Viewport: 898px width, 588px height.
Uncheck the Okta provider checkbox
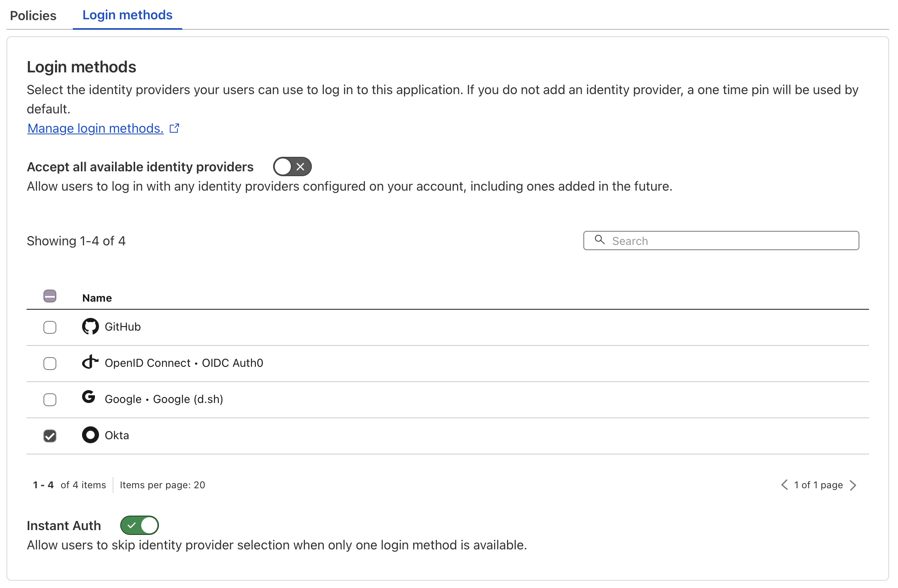(x=49, y=435)
